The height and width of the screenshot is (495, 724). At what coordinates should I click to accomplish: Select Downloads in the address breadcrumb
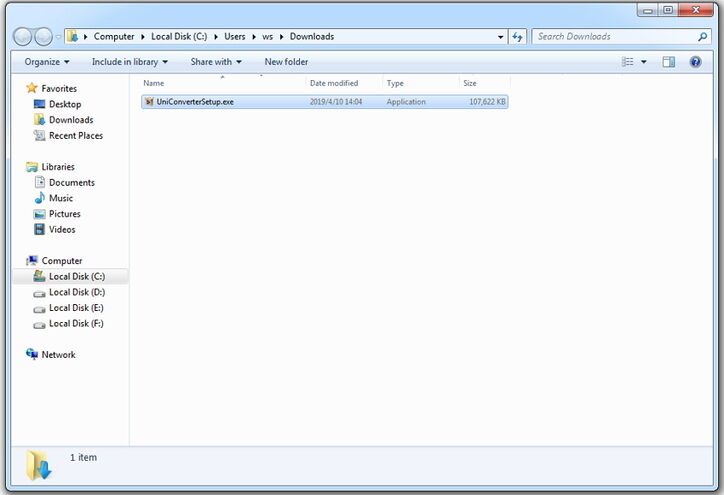pos(312,36)
